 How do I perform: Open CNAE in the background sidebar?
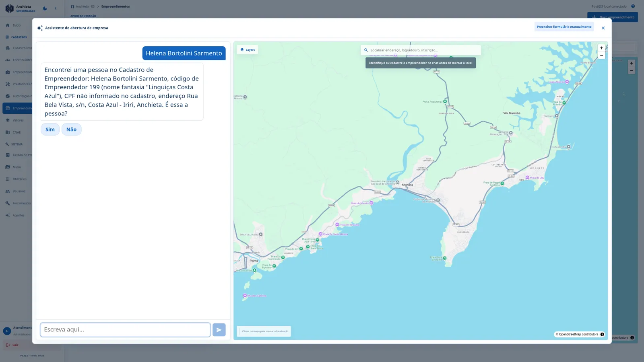pyautogui.click(x=17, y=132)
